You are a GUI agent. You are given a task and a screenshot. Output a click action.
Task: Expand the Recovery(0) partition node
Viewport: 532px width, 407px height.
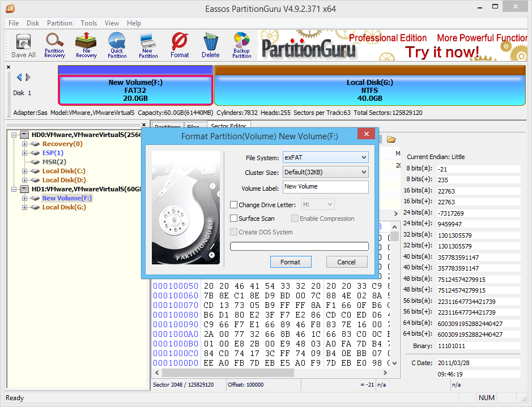[24, 144]
